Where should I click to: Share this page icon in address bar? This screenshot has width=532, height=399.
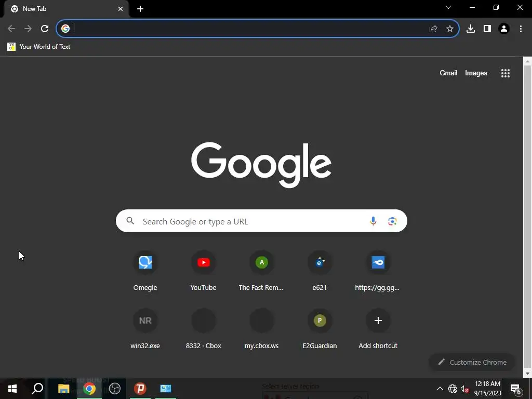(433, 29)
